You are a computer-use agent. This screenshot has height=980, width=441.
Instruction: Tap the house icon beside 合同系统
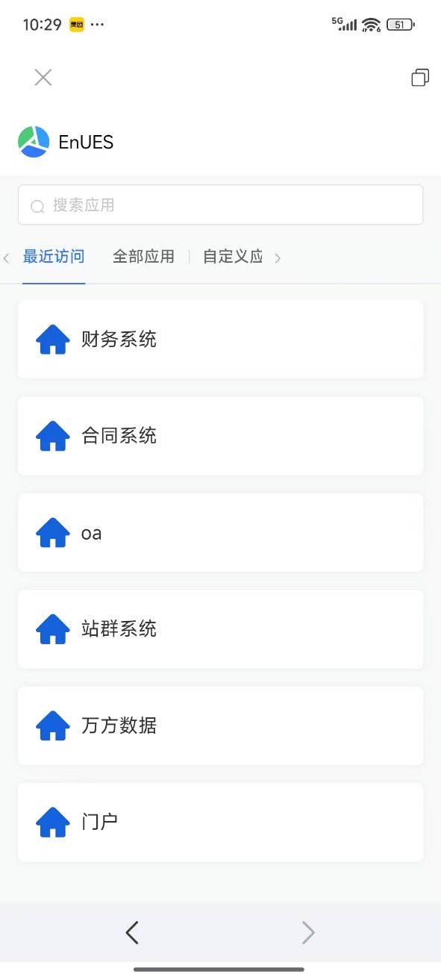coord(53,436)
